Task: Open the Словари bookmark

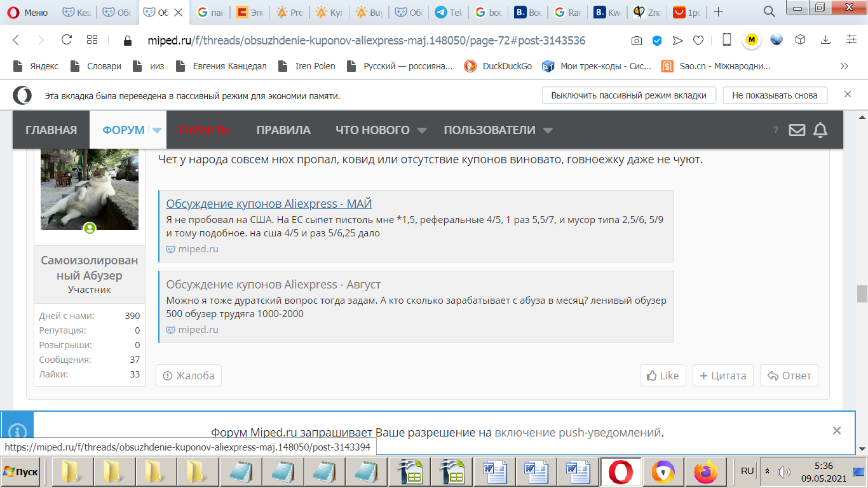Action: coord(96,66)
